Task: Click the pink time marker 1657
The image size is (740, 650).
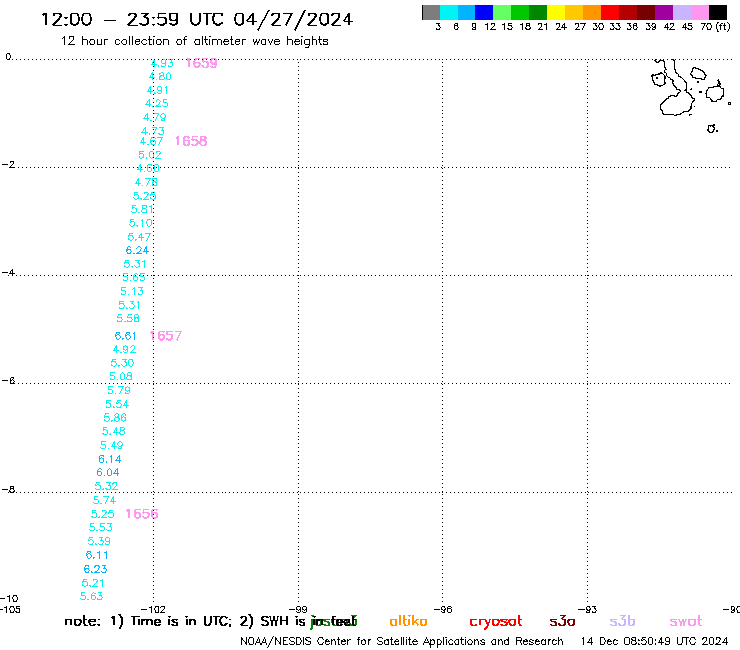Action: [166, 336]
